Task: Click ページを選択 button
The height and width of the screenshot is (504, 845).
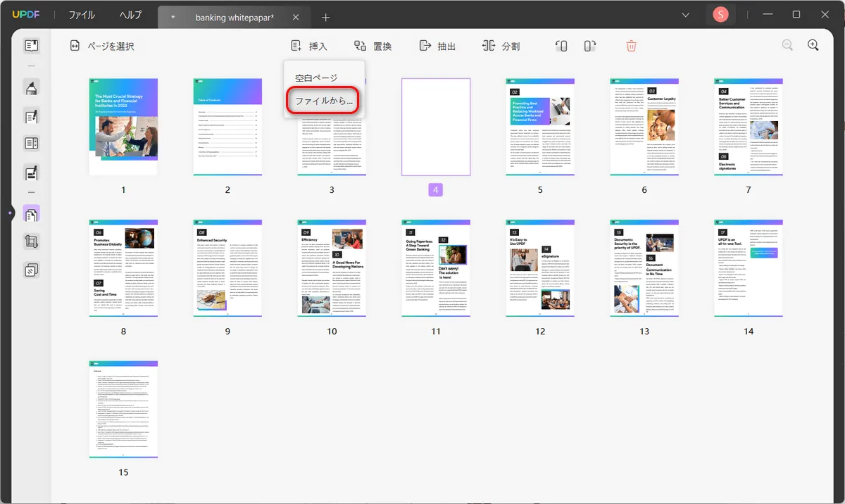Action: (x=102, y=46)
